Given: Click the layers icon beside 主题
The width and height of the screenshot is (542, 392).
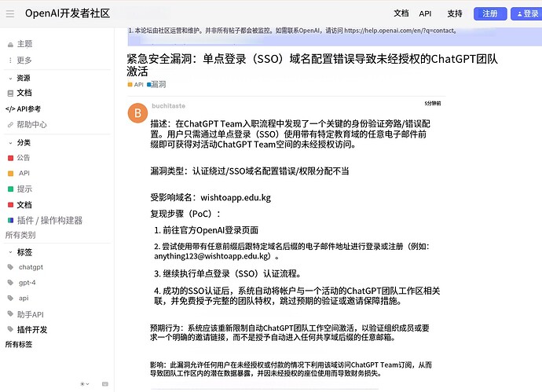Looking at the screenshot, I should point(10,44).
